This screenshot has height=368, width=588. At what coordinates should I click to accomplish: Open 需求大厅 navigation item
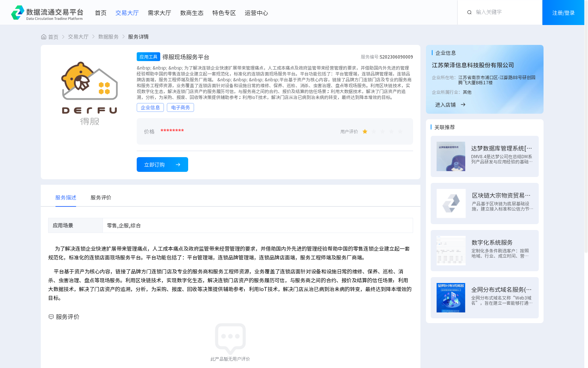(x=159, y=13)
